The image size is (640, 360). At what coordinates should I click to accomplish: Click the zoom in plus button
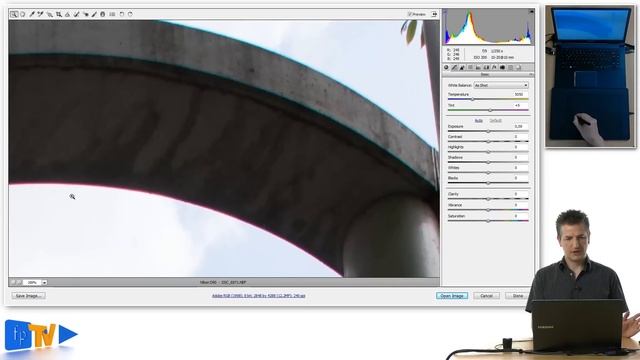19,282
